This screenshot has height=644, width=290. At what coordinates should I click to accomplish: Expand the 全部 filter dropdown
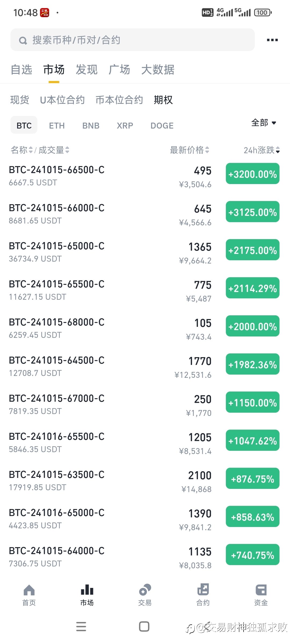[x=264, y=123]
